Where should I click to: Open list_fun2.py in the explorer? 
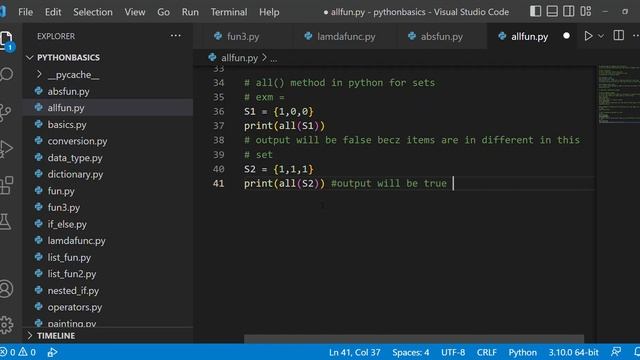[x=71, y=274]
